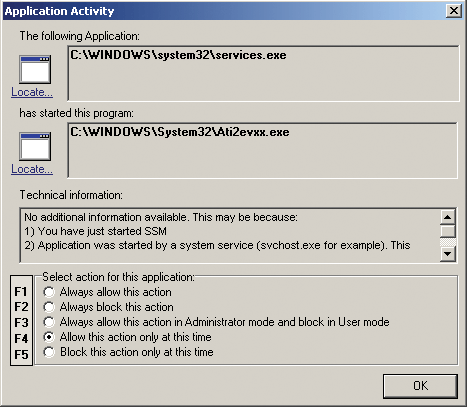Viewport: 467px width, 407px height.
Task: Open Locate link under Ati2evxx.exe icon
Action: point(32,169)
